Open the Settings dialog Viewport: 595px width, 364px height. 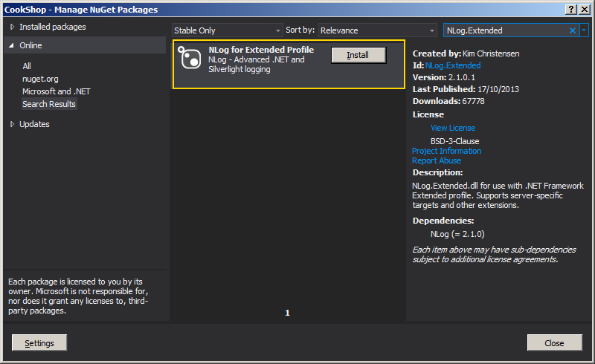39,343
